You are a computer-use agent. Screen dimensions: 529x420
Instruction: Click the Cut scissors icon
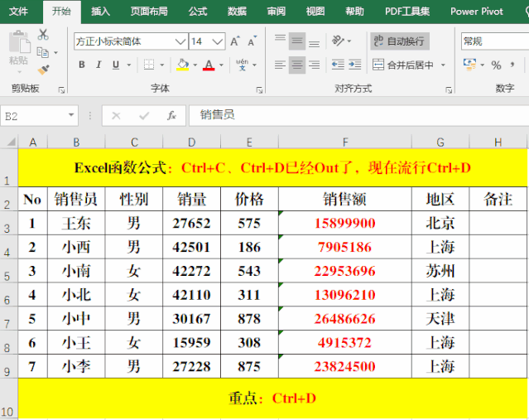43,35
